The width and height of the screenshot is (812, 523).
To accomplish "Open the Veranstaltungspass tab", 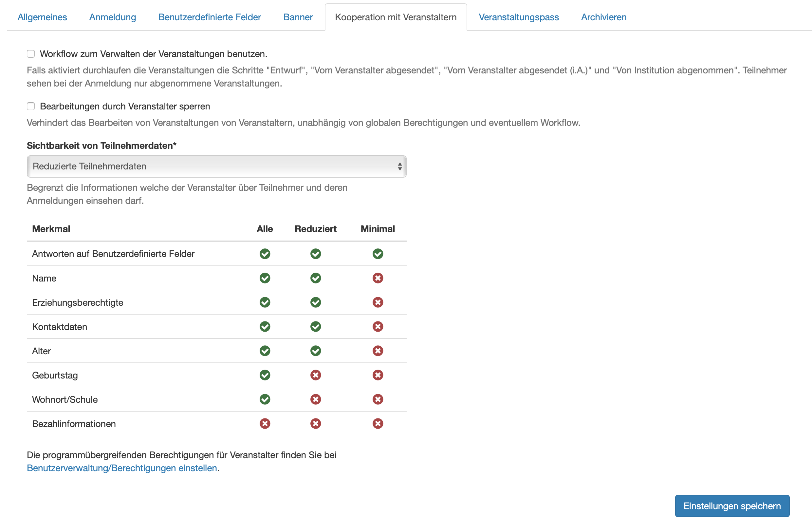I will [518, 17].
